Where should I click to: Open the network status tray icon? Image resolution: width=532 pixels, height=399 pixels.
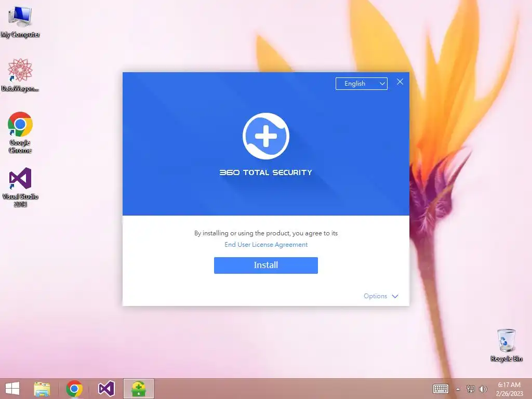[x=470, y=389]
